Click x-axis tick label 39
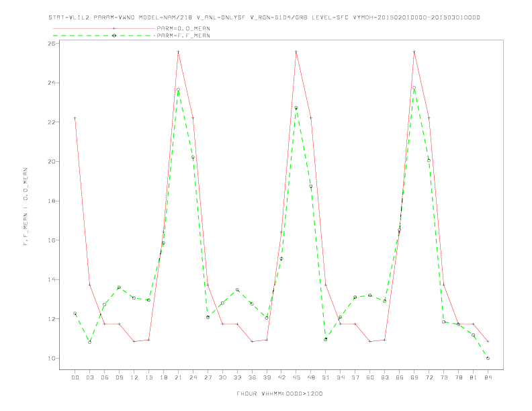532x411 pixels. tap(267, 377)
